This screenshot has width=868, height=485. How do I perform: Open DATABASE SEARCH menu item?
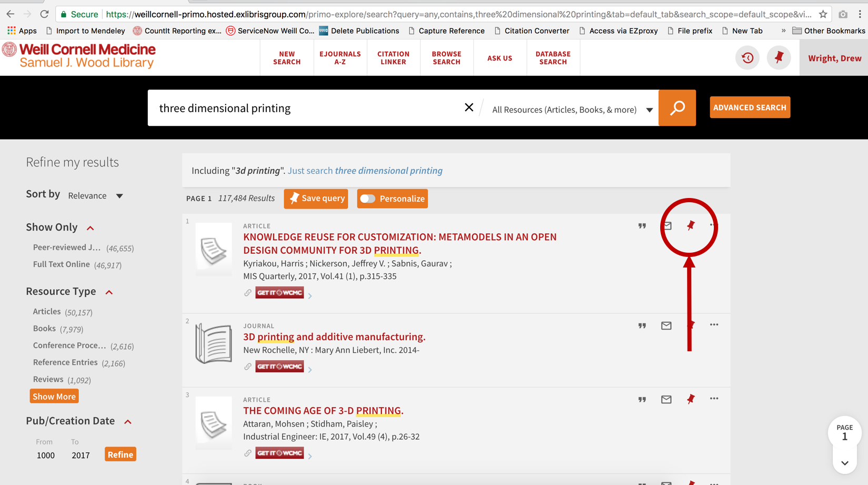[553, 58]
